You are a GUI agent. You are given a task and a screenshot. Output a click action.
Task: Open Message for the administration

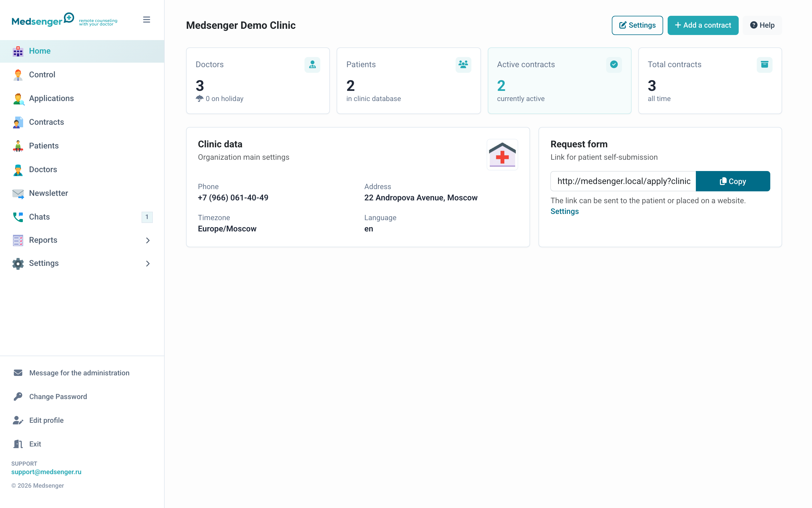[79, 373]
